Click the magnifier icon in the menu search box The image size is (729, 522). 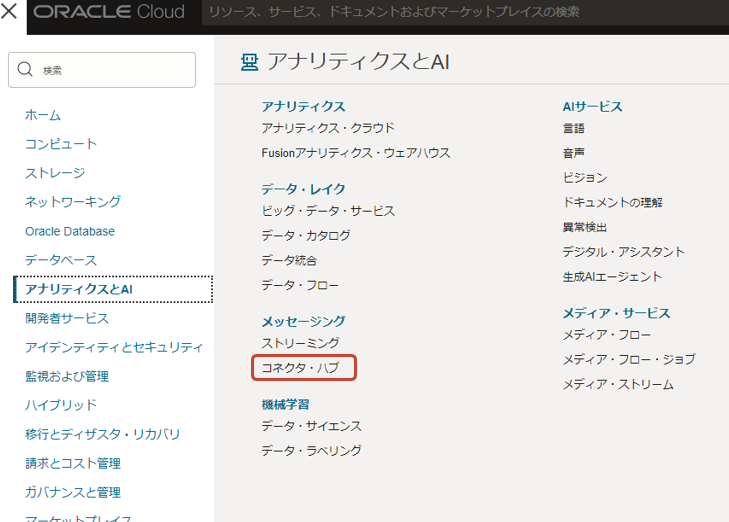pyautogui.click(x=25, y=69)
